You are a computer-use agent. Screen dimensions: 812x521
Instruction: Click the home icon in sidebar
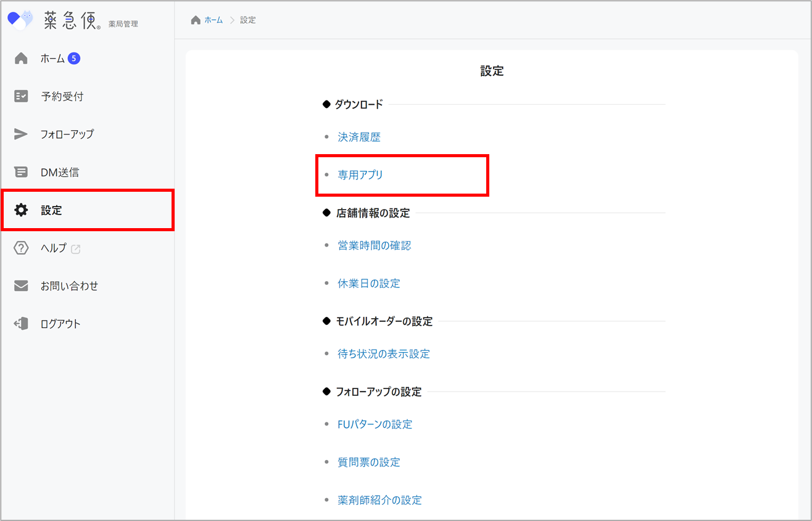coord(21,59)
